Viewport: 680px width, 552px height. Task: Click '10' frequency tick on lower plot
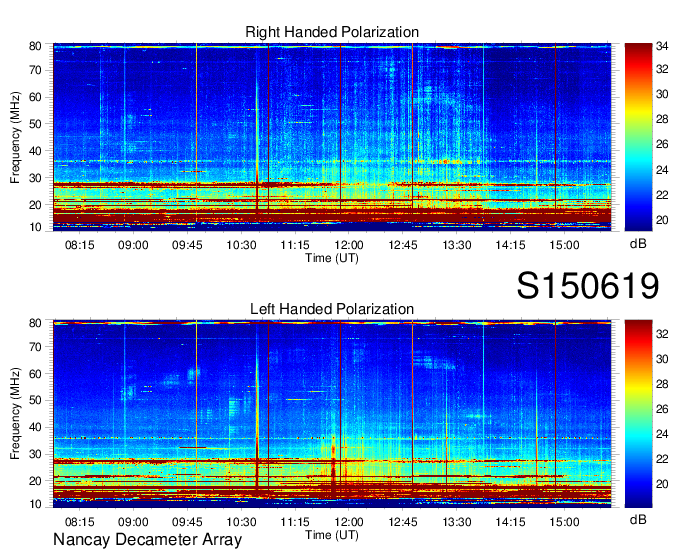35,504
